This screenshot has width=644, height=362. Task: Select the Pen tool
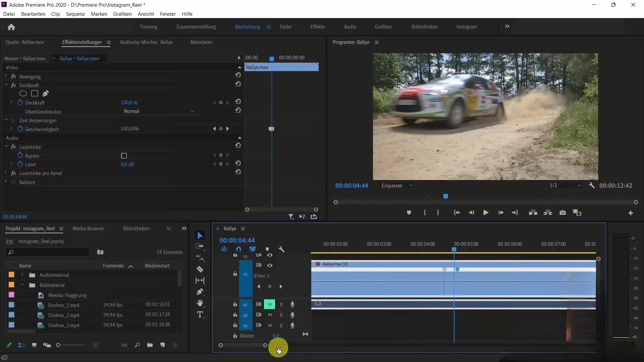coord(200,292)
